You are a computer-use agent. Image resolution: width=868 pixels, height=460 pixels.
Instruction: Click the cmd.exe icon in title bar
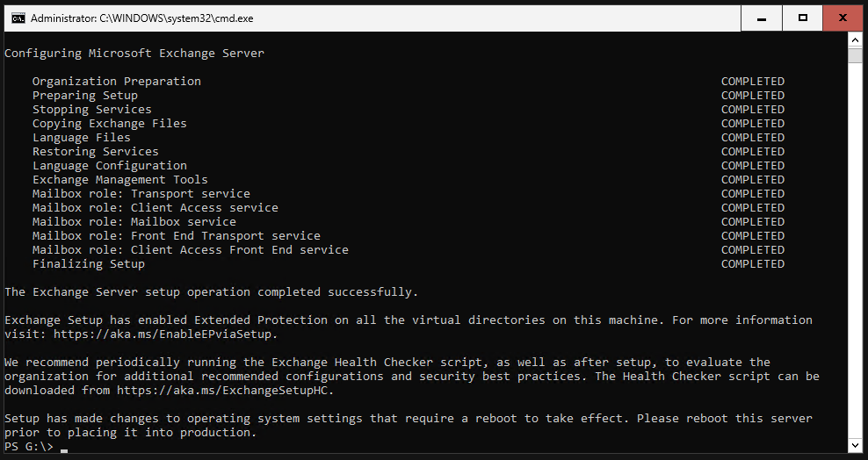click(18, 18)
